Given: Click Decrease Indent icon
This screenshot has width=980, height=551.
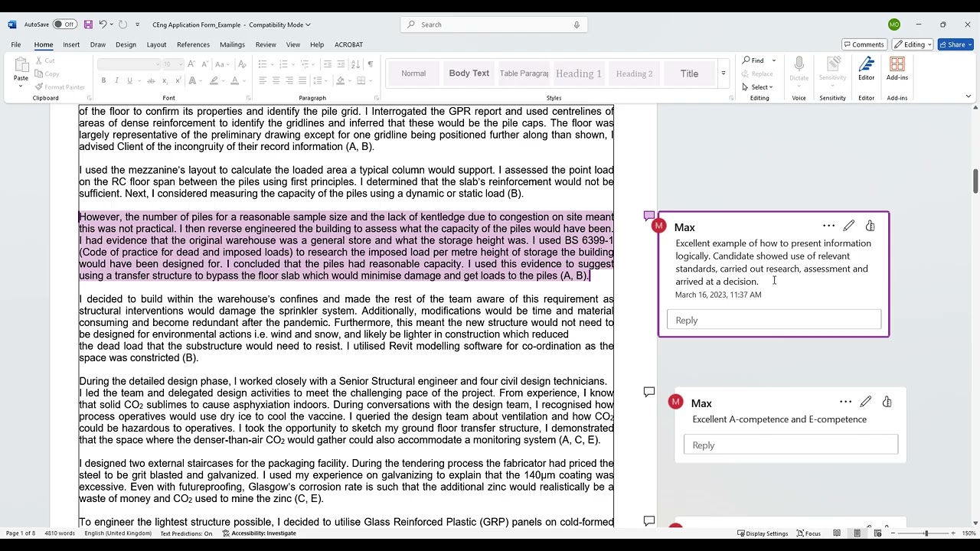Looking at the screenshot, I should tap(328, 64).
